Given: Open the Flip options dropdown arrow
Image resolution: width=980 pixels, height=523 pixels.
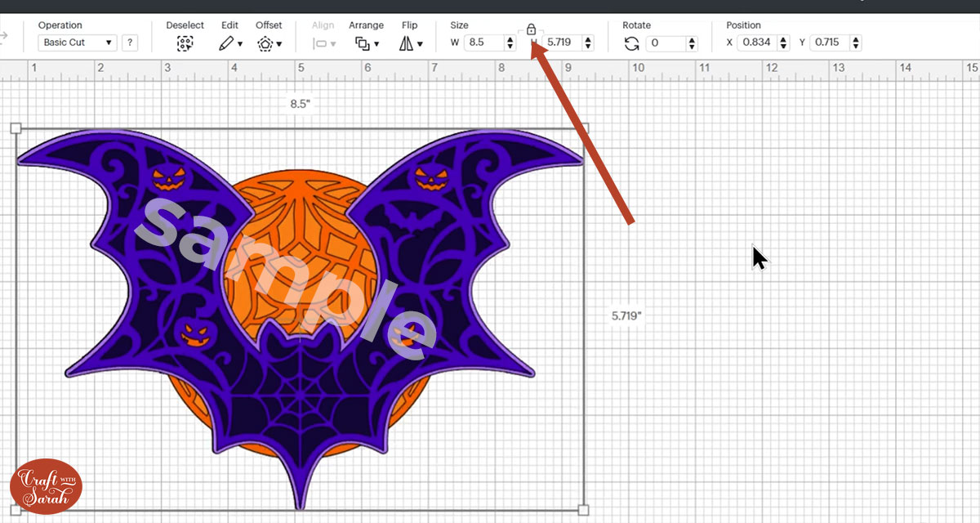Looking at the screenshot, I should click(x=420, y=42).
